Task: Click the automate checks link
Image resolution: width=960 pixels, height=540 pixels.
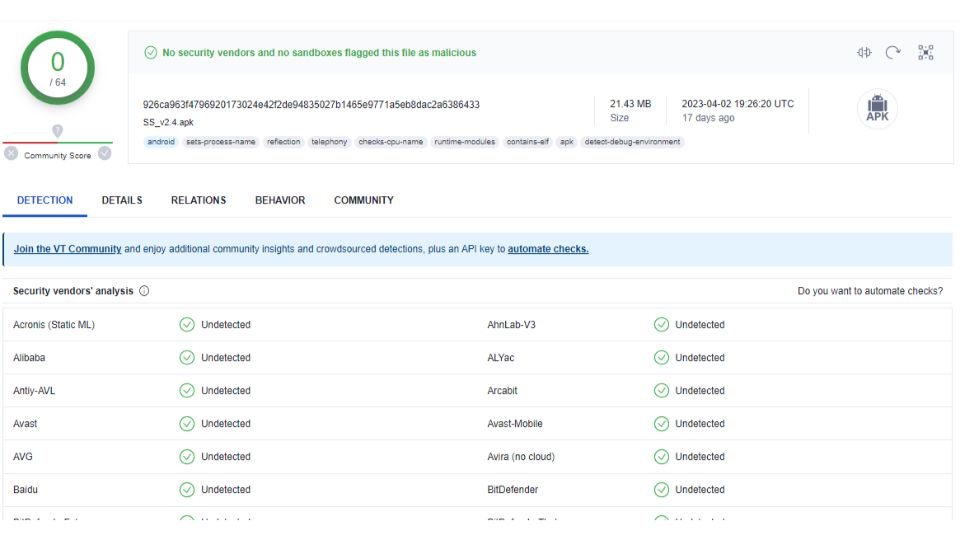Action: point(548,249)
